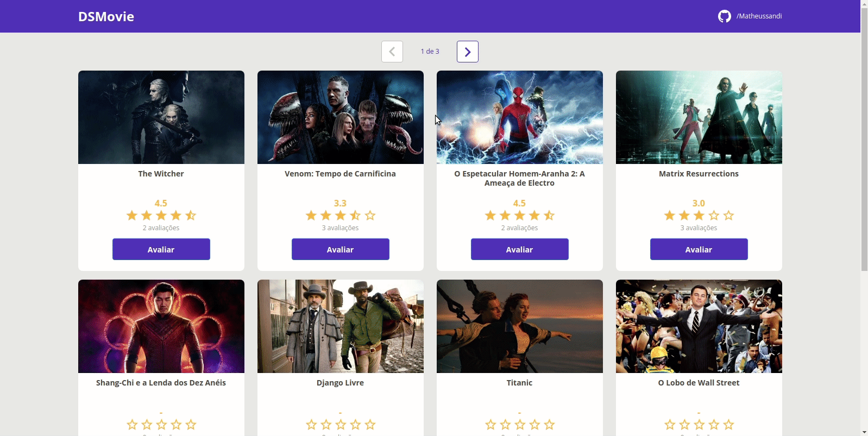
Task: Click the previous page left chevron button
Action: 392,52
